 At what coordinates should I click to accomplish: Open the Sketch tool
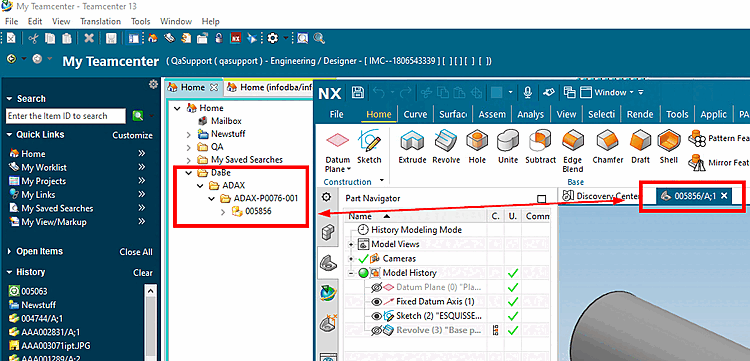point(369,147)
